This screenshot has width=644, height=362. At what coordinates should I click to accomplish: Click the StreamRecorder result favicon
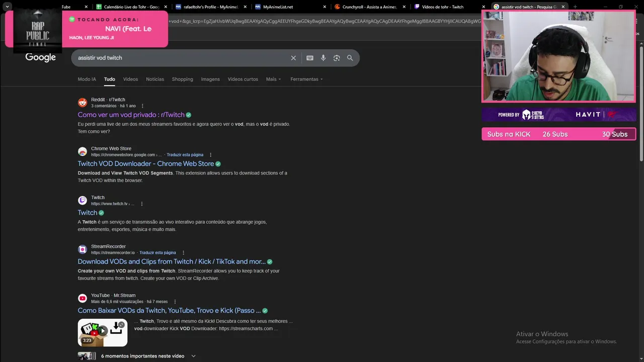[x=83, y=249]
